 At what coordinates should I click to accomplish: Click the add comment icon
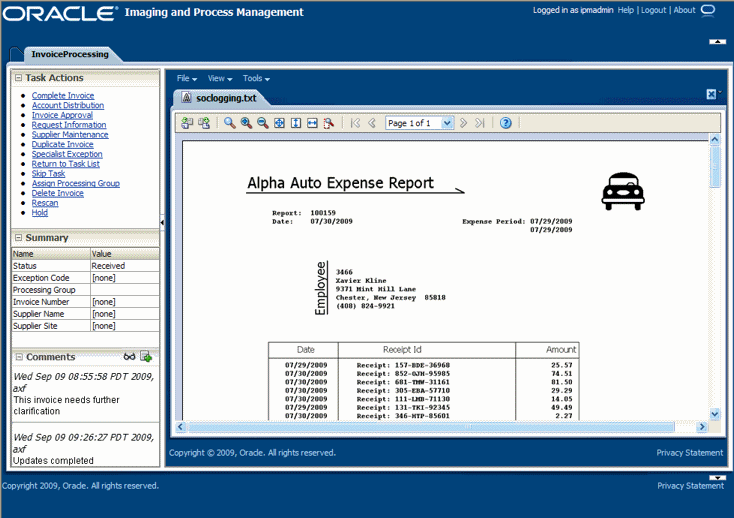tap(146, 357)
